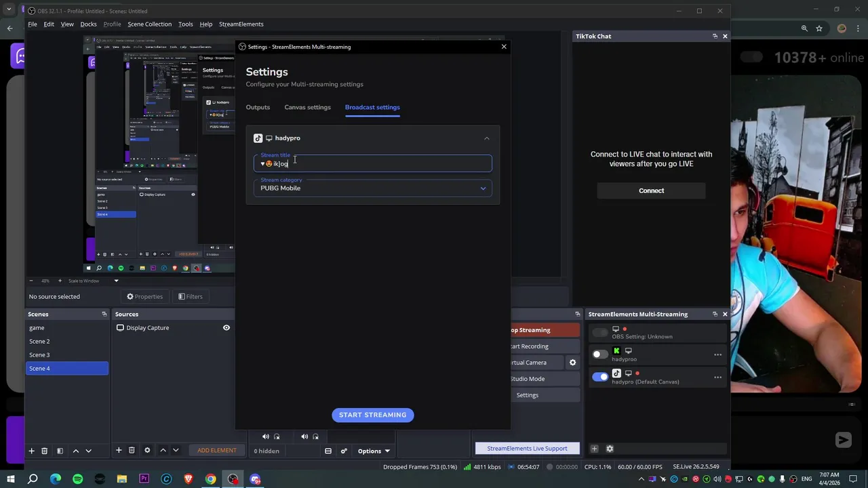Collapse the hadypro broadcast settings section
Image resolution: width=868 pixels, height=488 pixels.
coord(486,138)
